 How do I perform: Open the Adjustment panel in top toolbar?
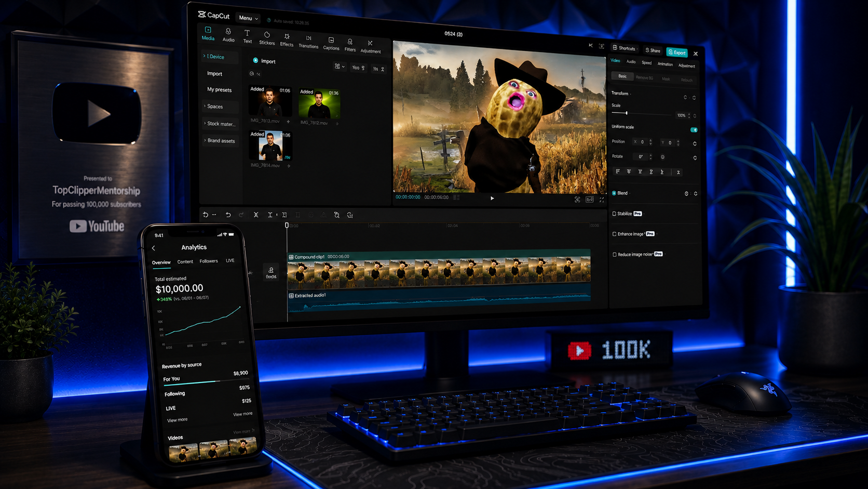point(370,47)
